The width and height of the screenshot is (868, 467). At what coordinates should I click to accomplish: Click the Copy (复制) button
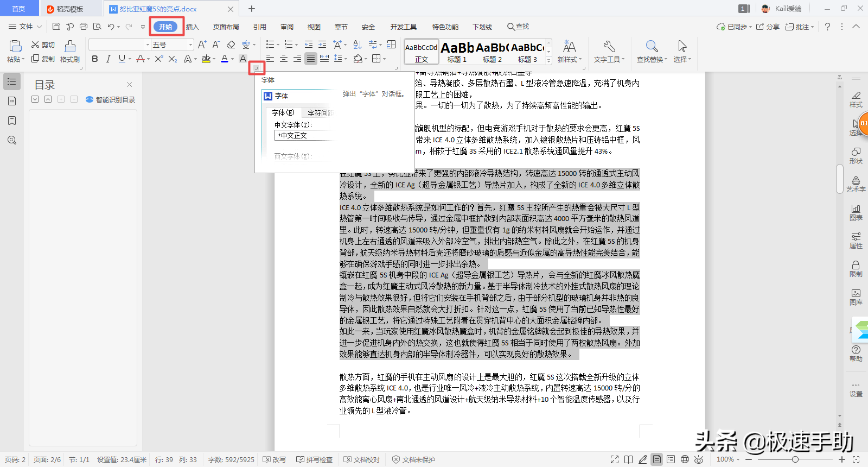(x=43, y=59)
